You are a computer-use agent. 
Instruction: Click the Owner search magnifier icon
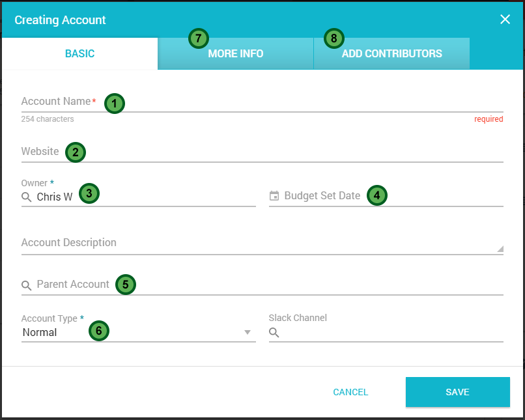pos(27,197)
